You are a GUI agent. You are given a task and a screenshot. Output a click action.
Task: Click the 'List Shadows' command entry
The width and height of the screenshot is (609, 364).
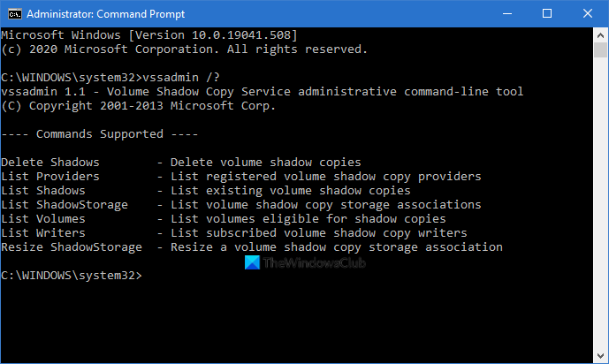43,191
